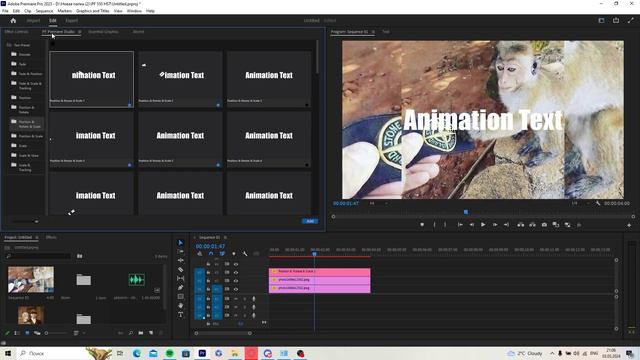The image size is (640, 360).
Task: Lock the topmost video track
Action: (208, 264)
